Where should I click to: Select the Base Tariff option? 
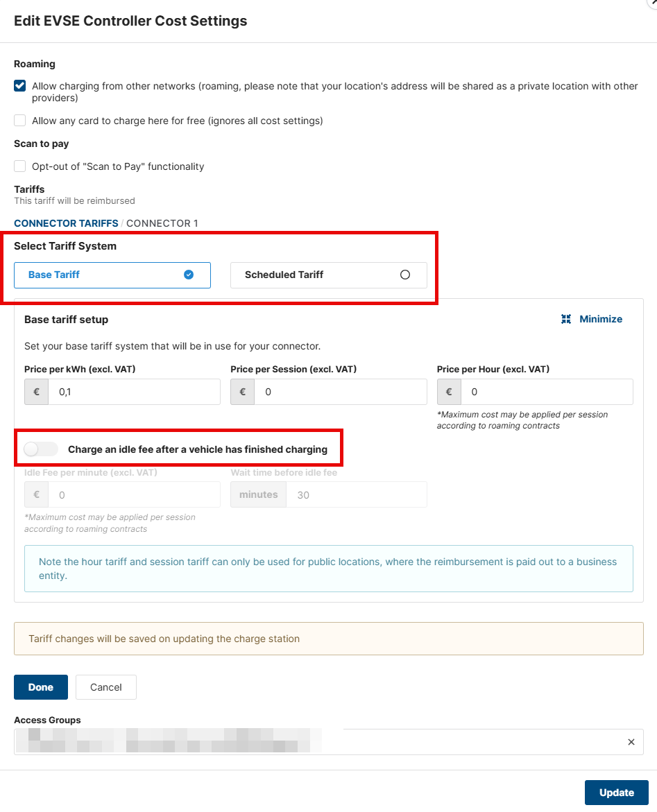[112, 275]
